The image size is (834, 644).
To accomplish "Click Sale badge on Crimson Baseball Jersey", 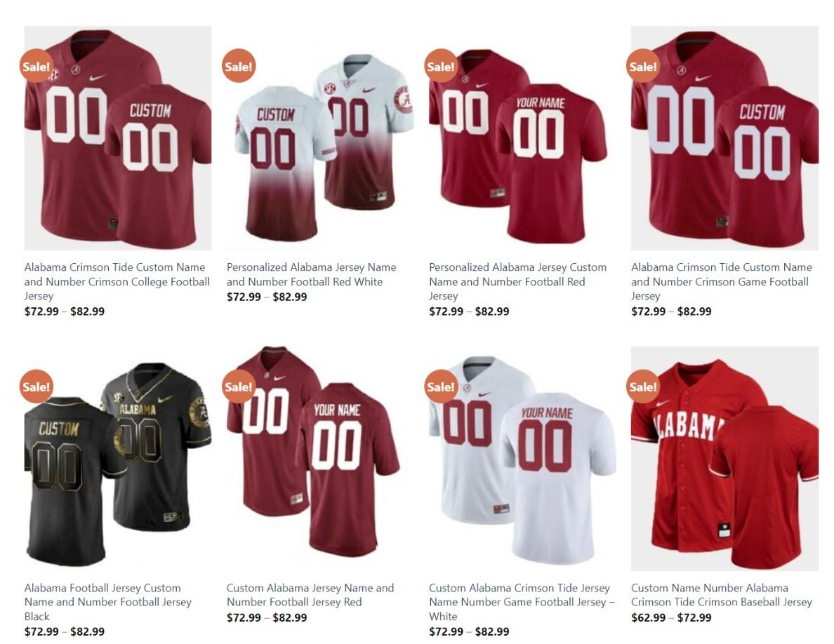I will click(x=643, y=387).
